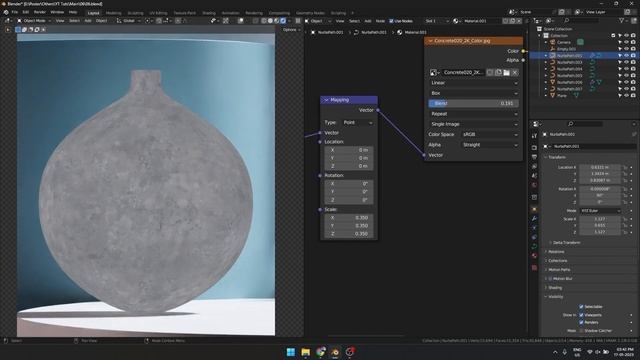Switch viewport to solid shading mode
This screenshot has height=360, width=640.
point(270,20)
